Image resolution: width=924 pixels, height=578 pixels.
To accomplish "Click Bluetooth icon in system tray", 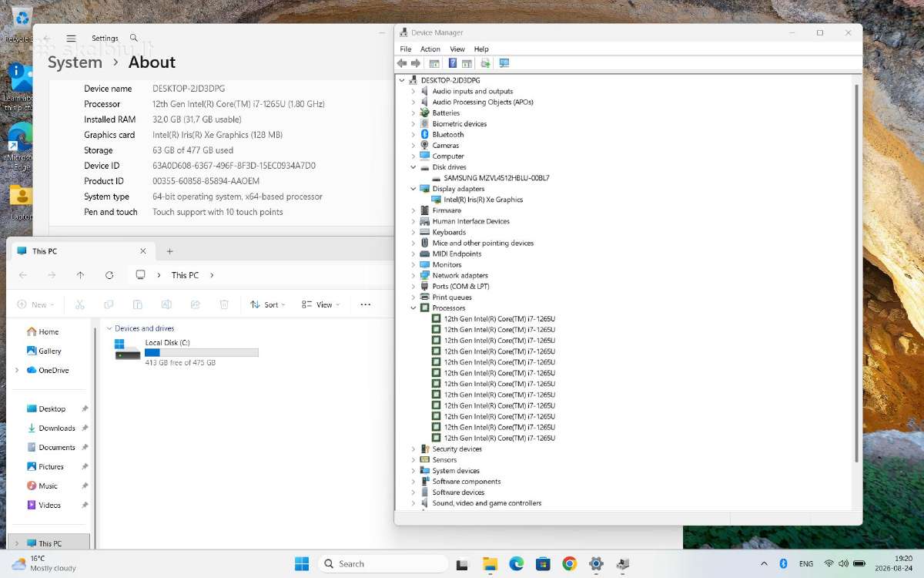I will point(783,563).
